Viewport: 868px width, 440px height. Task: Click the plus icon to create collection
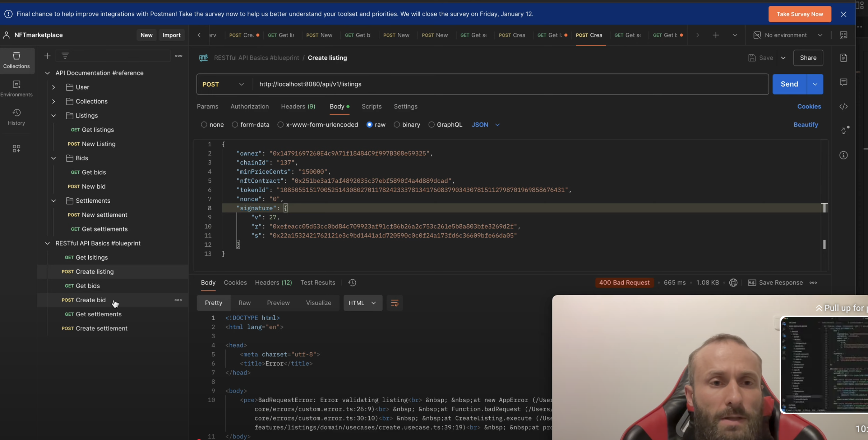[47, 56]
